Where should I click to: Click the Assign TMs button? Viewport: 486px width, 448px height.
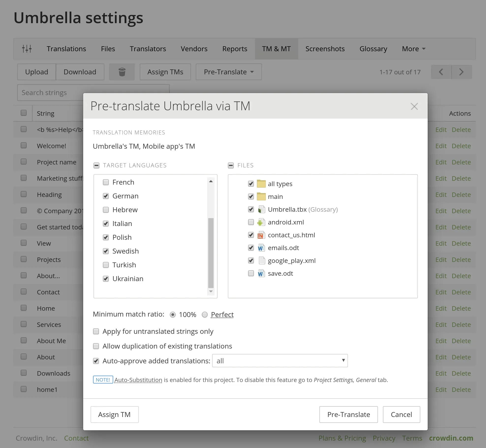[x=165, y=72]
